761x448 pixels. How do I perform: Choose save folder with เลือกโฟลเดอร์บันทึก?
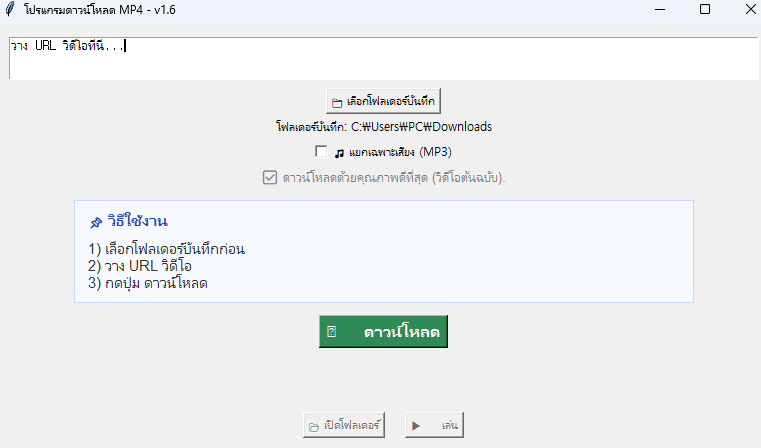(383, 102)
